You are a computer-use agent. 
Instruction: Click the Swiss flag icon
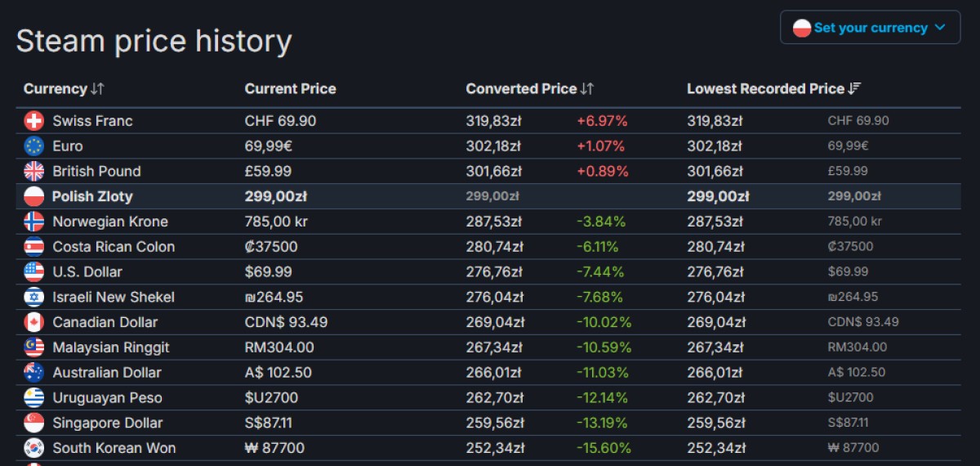34,121
